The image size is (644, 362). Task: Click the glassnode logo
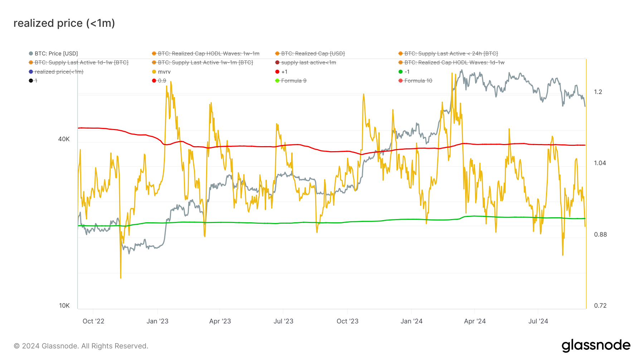click(x=596, y=346)
